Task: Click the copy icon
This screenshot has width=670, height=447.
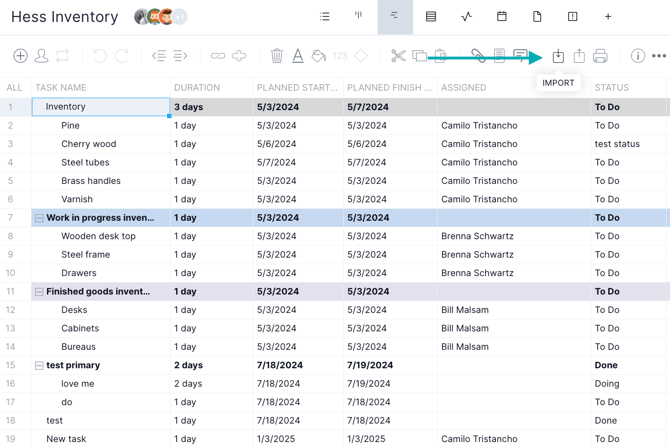Action: coord(420,56)
